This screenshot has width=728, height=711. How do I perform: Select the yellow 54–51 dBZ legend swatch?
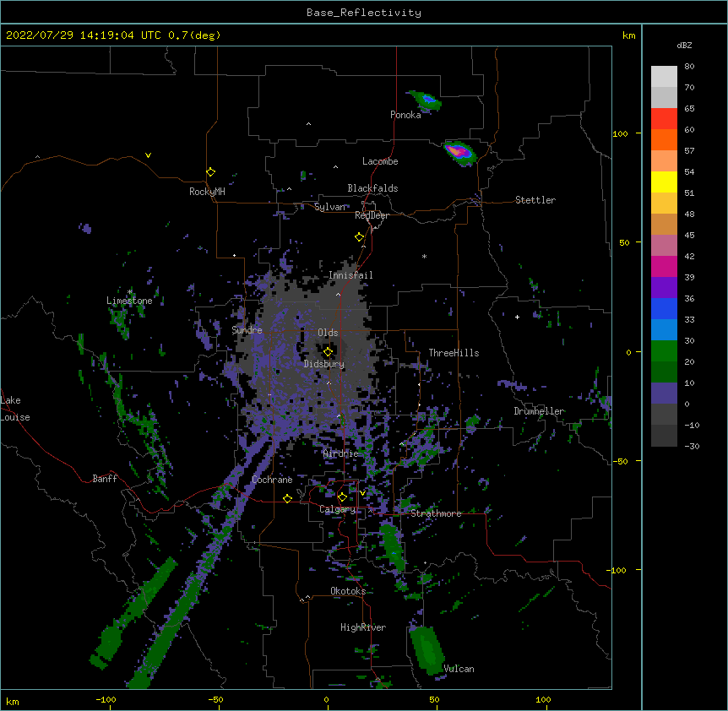664,182
